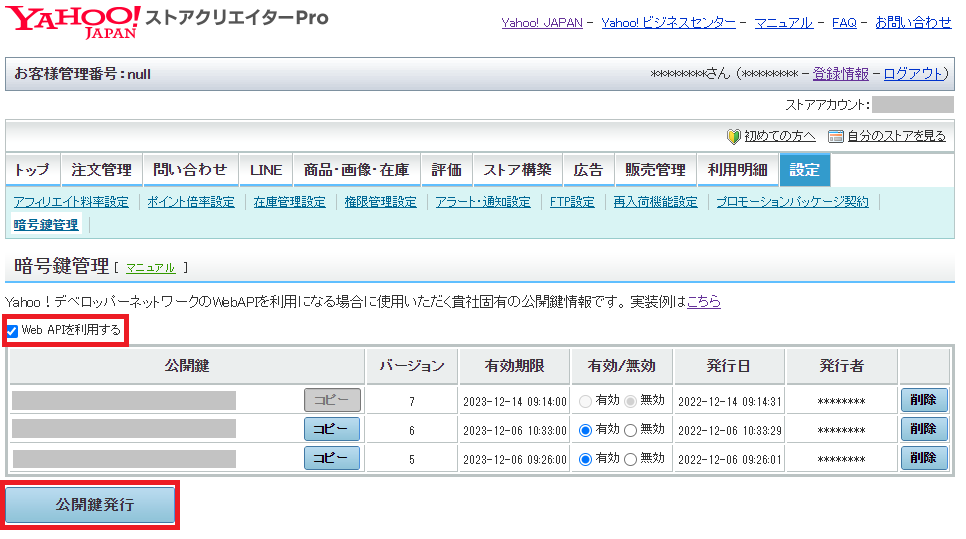Delete the version 5 public key

(924, 458)
